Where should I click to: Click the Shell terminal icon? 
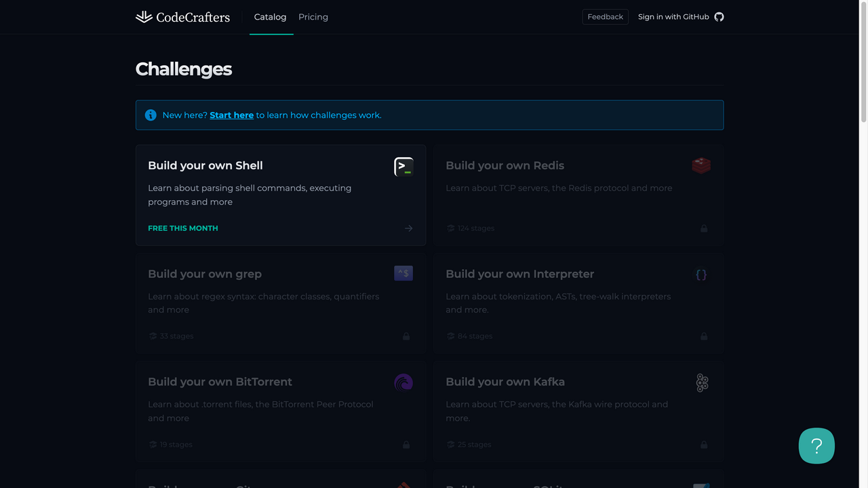pyautogui.click(x=403, y=167)
